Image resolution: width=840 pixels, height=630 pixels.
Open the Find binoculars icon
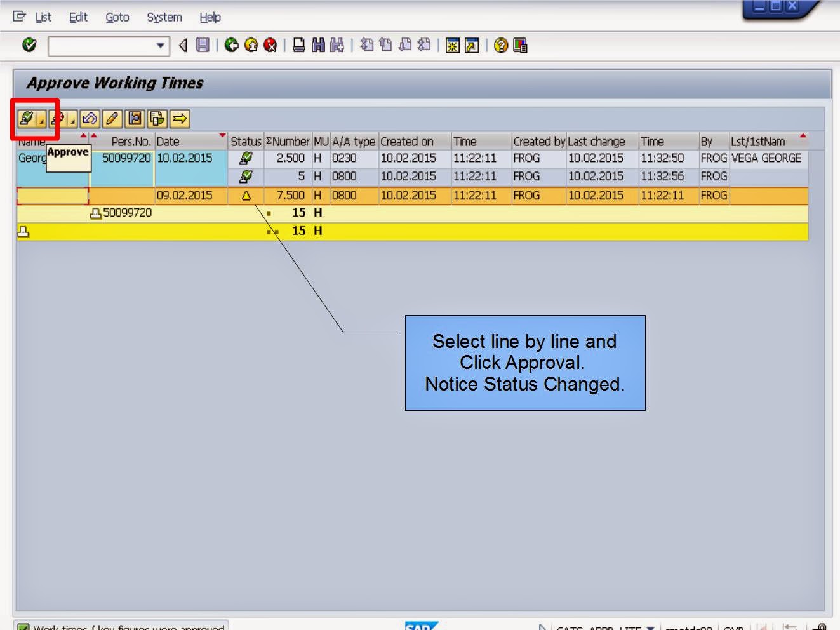click(x=317, y=45)
